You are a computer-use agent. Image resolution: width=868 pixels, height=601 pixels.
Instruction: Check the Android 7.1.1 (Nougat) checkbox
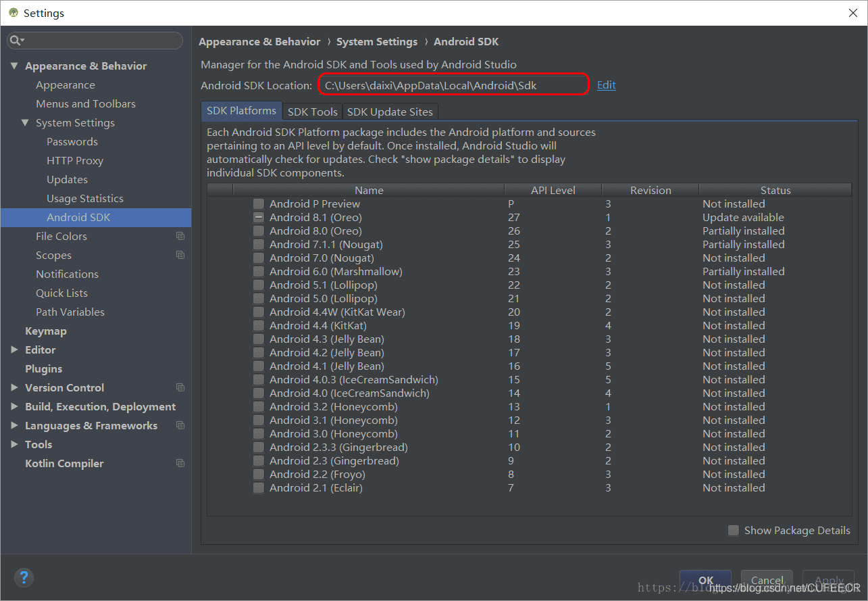point(259,244)
